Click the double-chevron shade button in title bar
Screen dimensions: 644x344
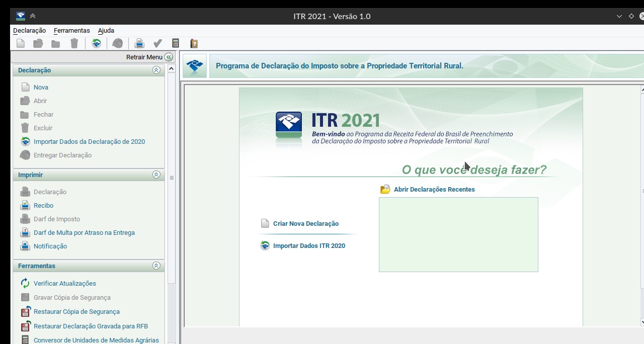[33, 16]
